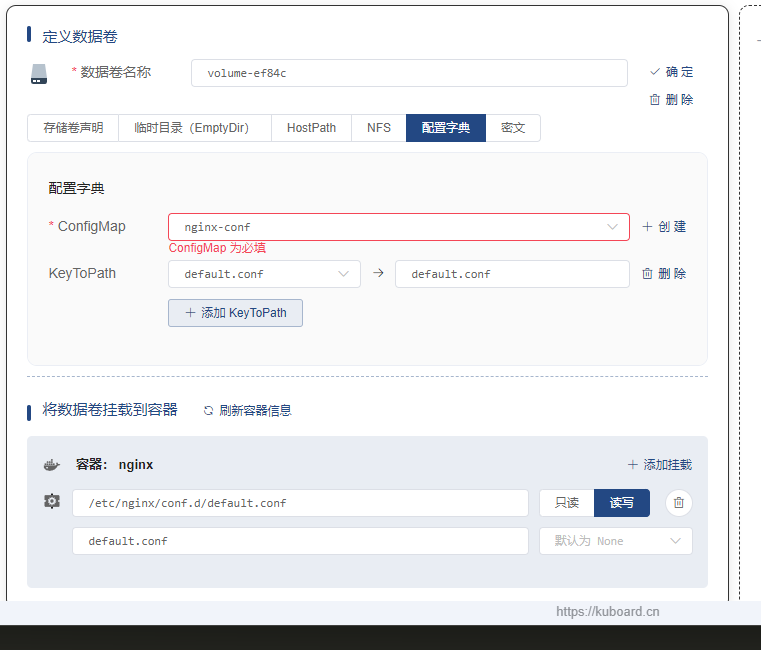Open the https://kuboard.cn link
This screenshot has width=761, height=650.
(607, 612)
